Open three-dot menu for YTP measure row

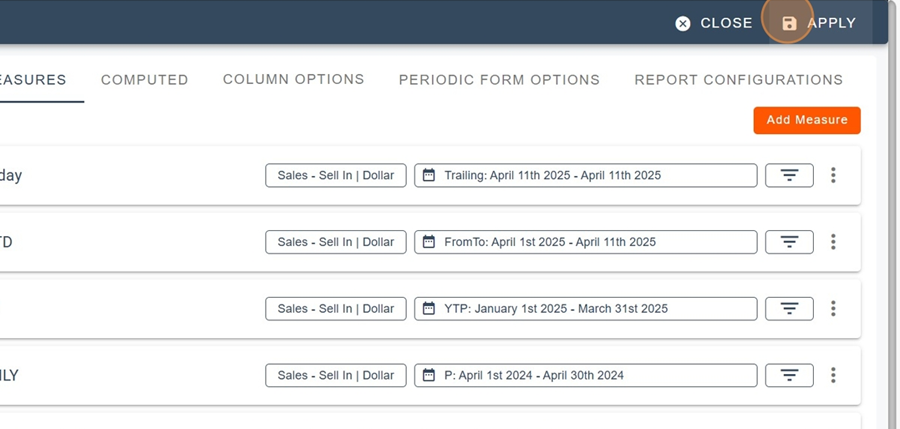(833, 309)
